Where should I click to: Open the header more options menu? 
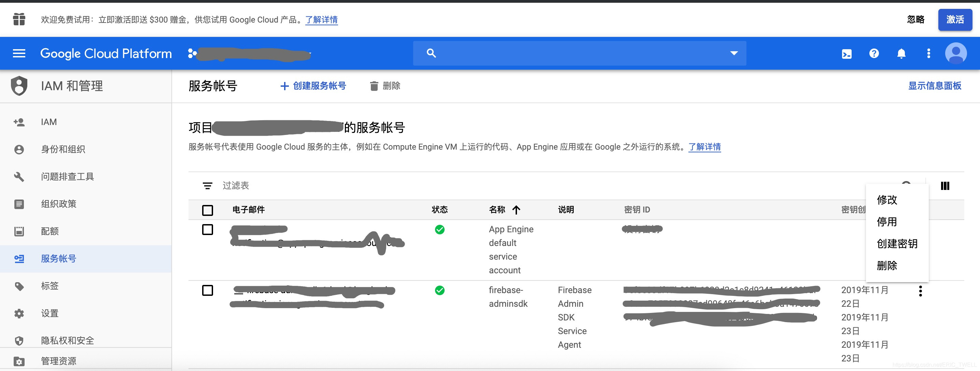coord(929,53)
